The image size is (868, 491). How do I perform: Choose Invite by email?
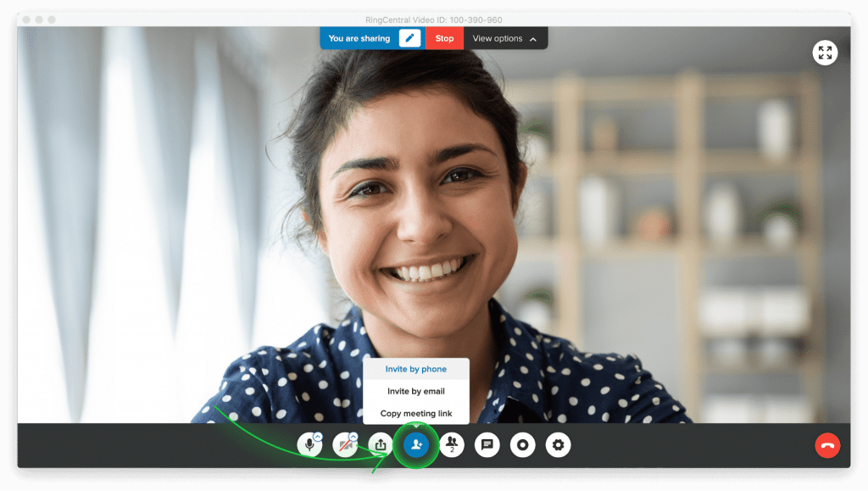[415, 392]
